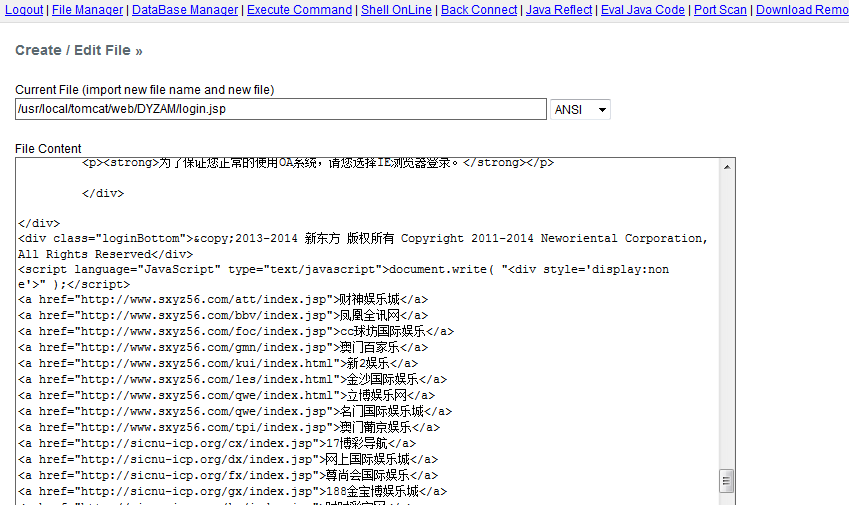Viewport: 849px width, 505px height.
Task: Click line with sicnu-icp.org/dx/index.jsp
Action: coord(227,460)
